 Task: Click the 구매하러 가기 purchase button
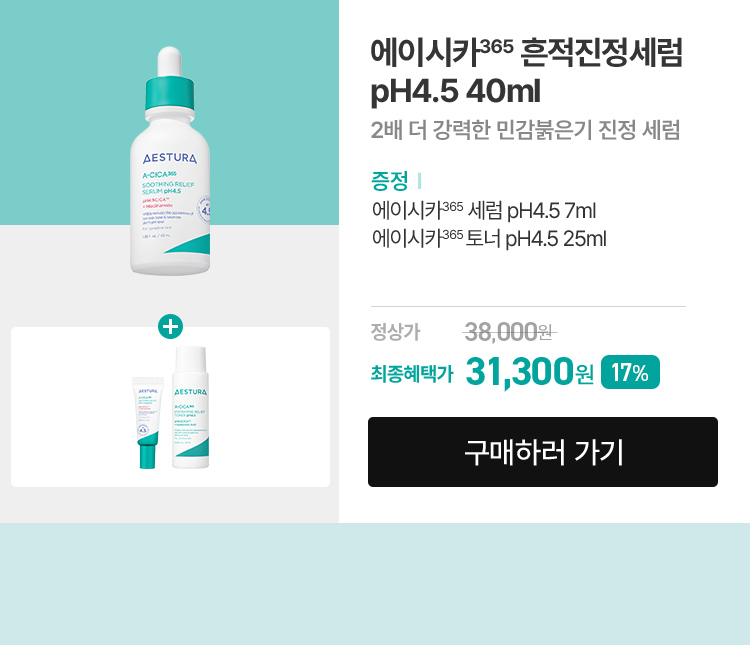542,452
